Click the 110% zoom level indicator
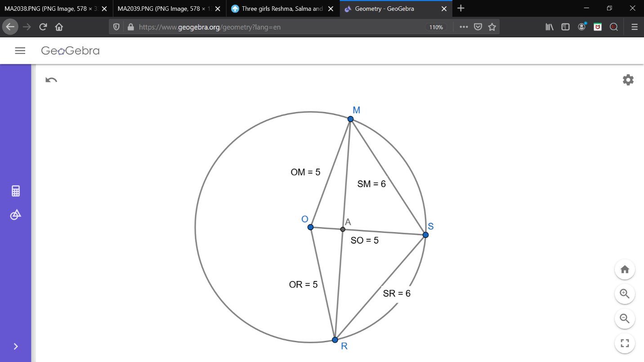This screenshot has width=644, height=362. click(436, 27)
